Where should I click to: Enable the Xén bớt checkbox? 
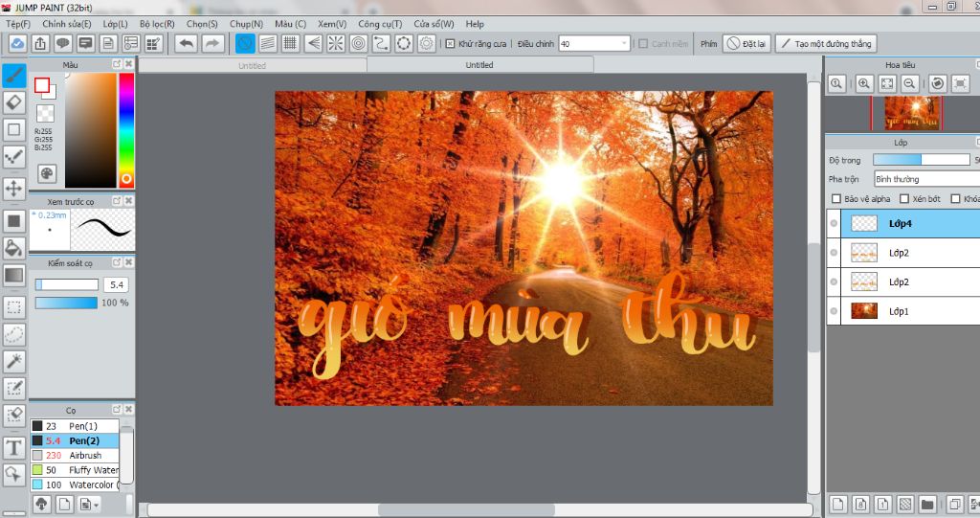pos(903,199)
